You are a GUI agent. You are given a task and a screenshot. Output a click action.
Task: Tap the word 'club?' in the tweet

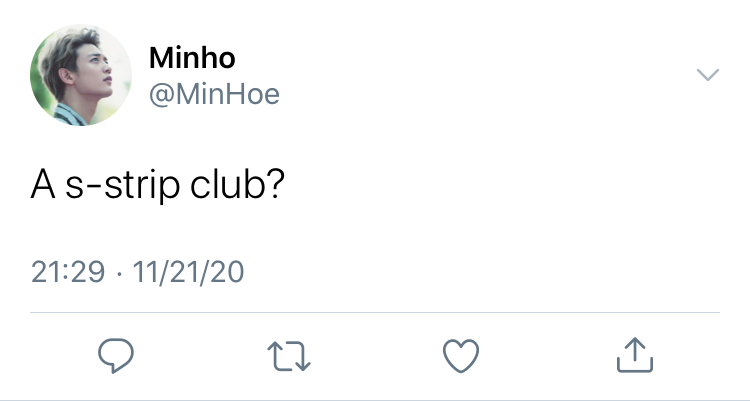coord(237,184)
